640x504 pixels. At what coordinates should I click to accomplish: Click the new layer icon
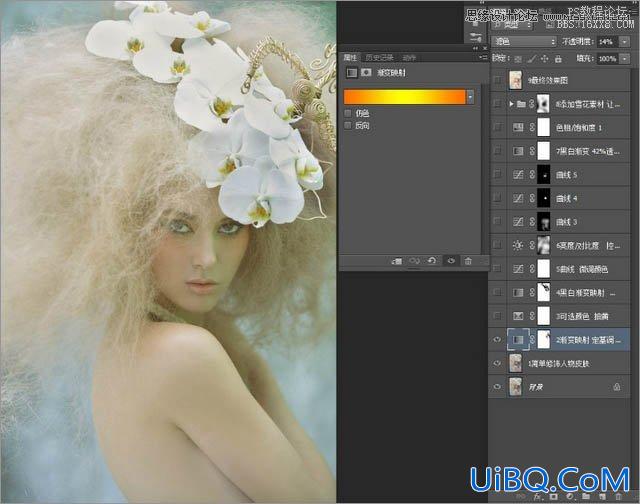(602, 497)
